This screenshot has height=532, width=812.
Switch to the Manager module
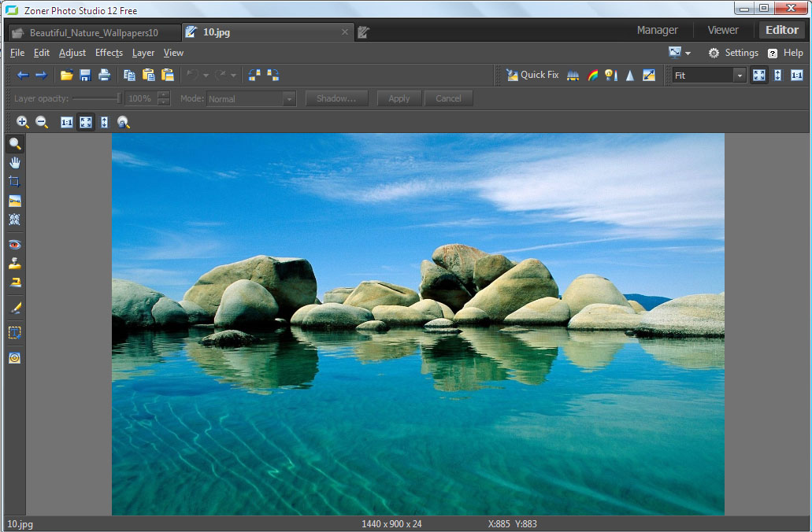[x=657, y=30]
